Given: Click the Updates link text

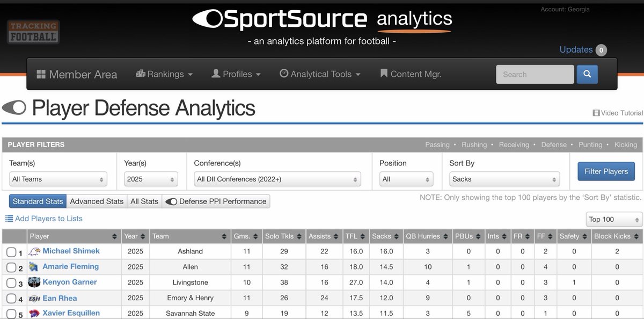Looking at the screenshot, I should 576,49.
